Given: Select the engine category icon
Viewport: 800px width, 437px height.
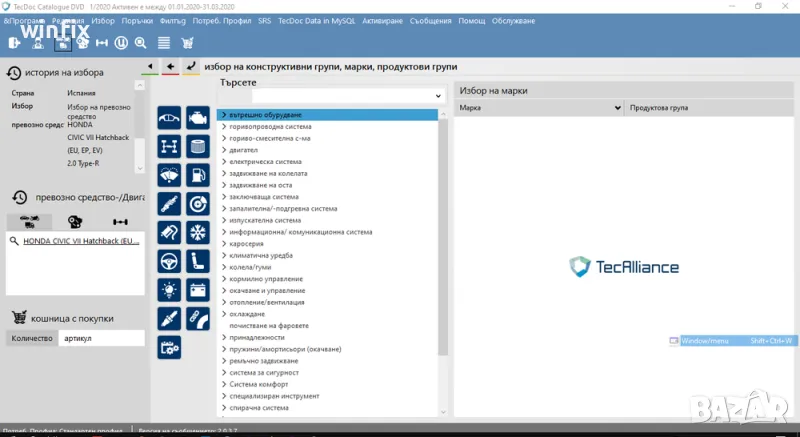Looking at the screenshot, I should [x=198, y=118].
